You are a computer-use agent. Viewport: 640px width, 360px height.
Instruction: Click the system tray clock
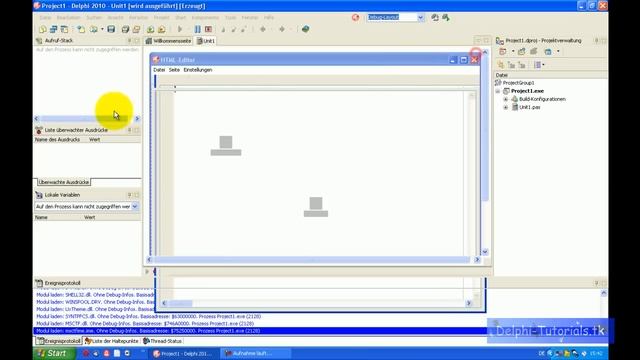[596, 353]
